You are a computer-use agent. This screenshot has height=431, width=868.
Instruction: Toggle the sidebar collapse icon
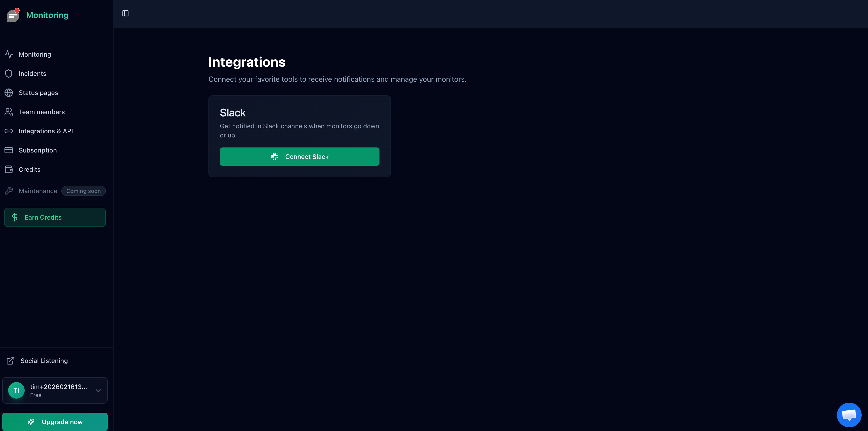coord(125,13)
